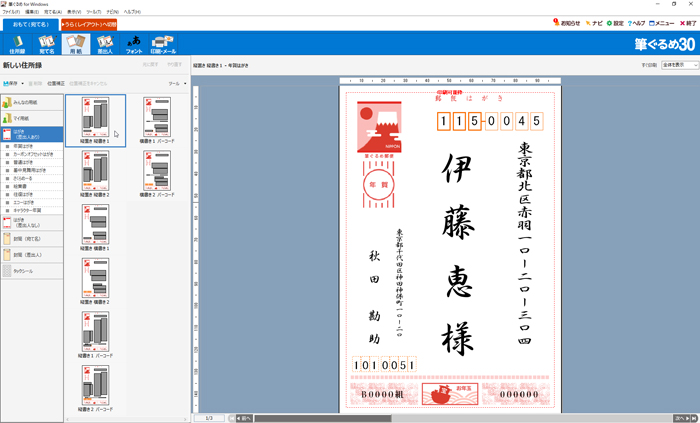This screenshot has height=423, width=700.
Task: Select 横書き1 バーコード layout thumbnail
Action: [x=156, y=120]
